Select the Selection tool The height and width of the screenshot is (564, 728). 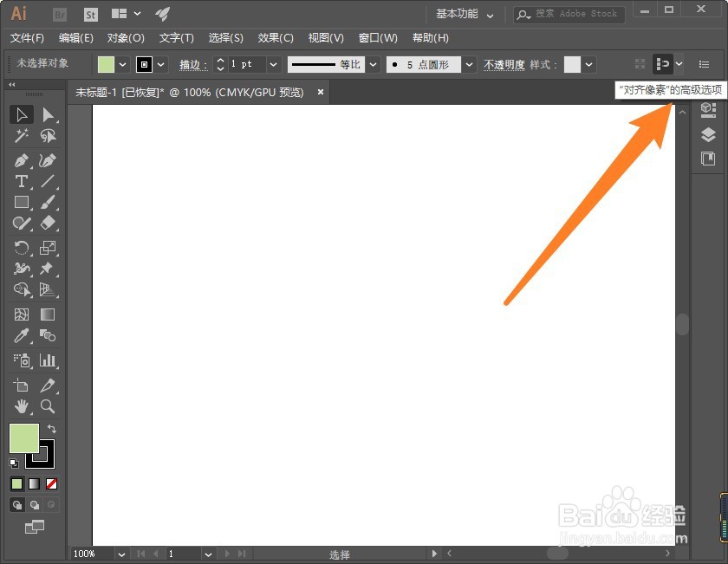point(22,114)
